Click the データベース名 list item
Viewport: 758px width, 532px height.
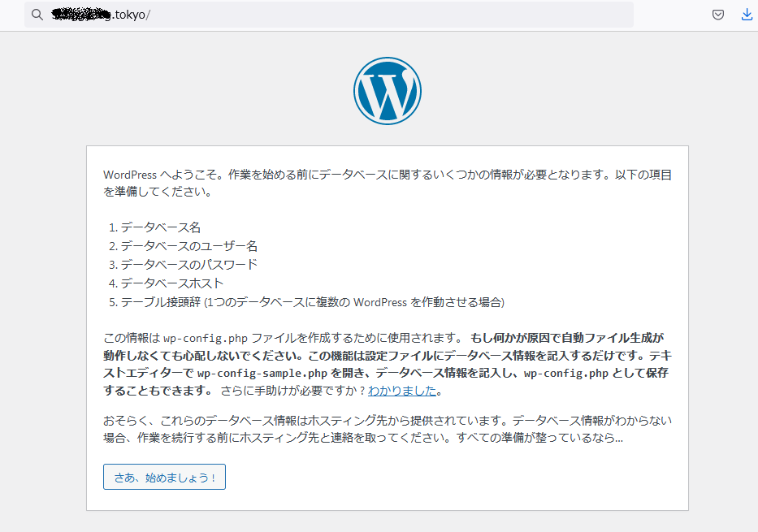(162, 227)
